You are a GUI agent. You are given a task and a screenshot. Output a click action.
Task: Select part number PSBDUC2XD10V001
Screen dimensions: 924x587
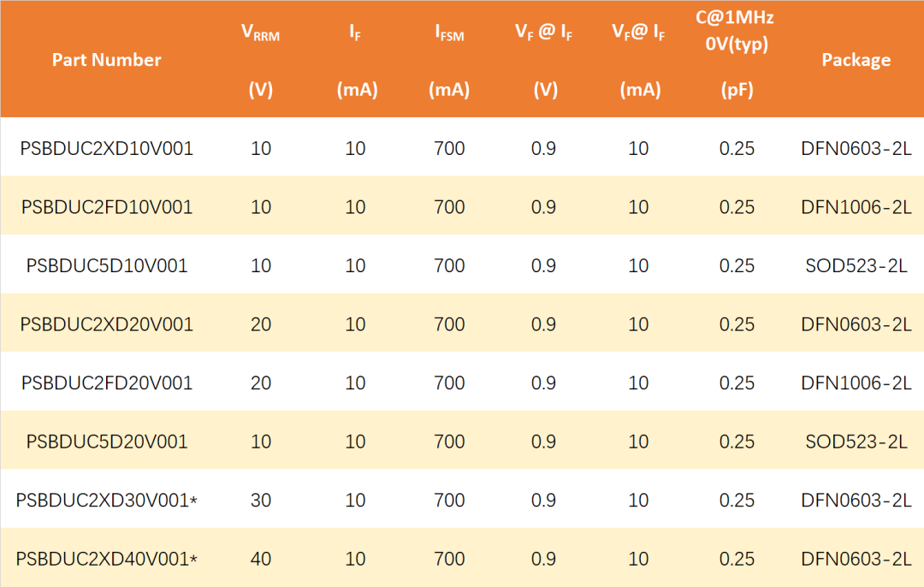click(x=106, y=148)
